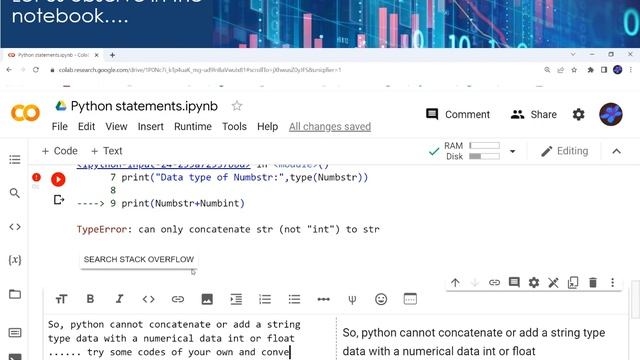The image size is (640, 360).
Task: Open the Editing mode dropdown
Action: (565, 151)
